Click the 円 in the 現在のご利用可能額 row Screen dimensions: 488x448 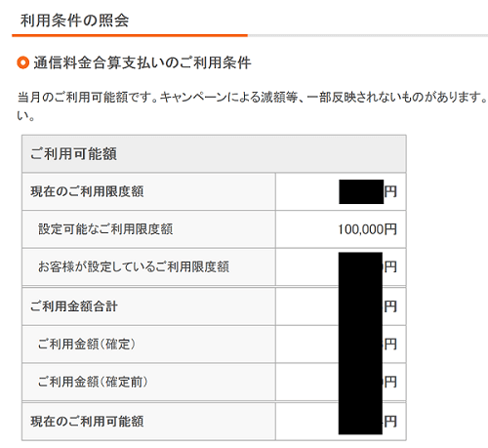[x=390, y=422]
